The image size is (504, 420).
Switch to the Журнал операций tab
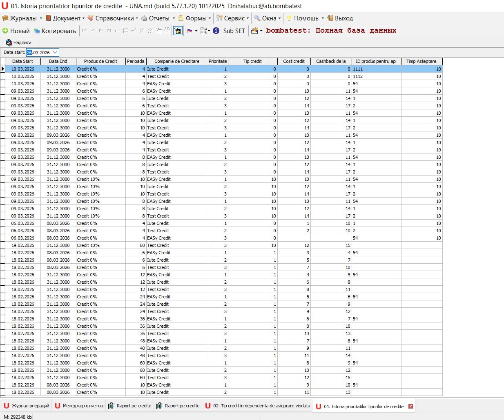27,406
